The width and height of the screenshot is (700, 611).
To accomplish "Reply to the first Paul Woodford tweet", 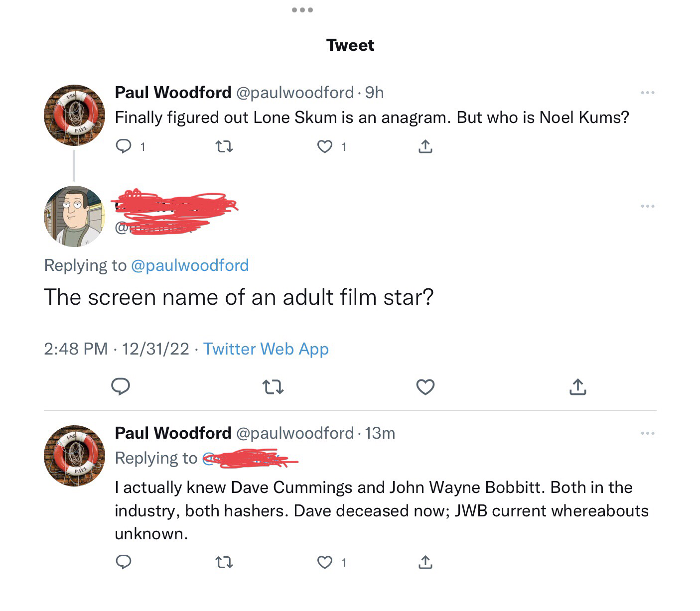I will pos(124,146).
